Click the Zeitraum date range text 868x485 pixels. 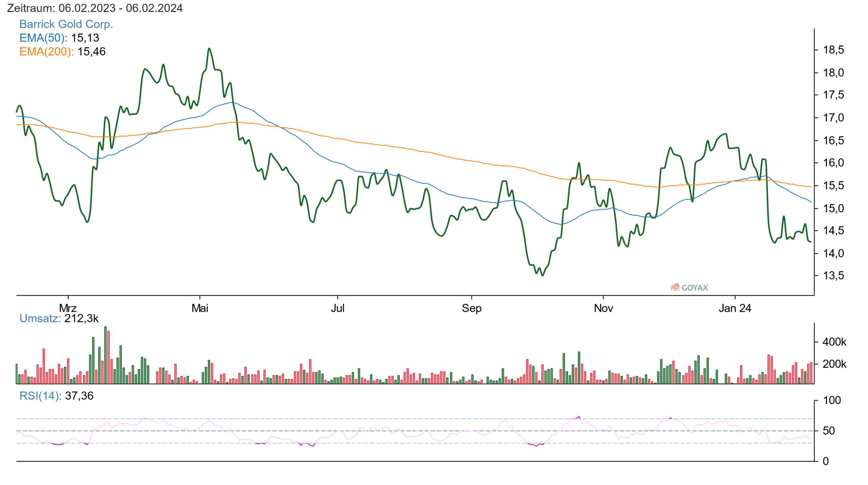coord(95,8)
